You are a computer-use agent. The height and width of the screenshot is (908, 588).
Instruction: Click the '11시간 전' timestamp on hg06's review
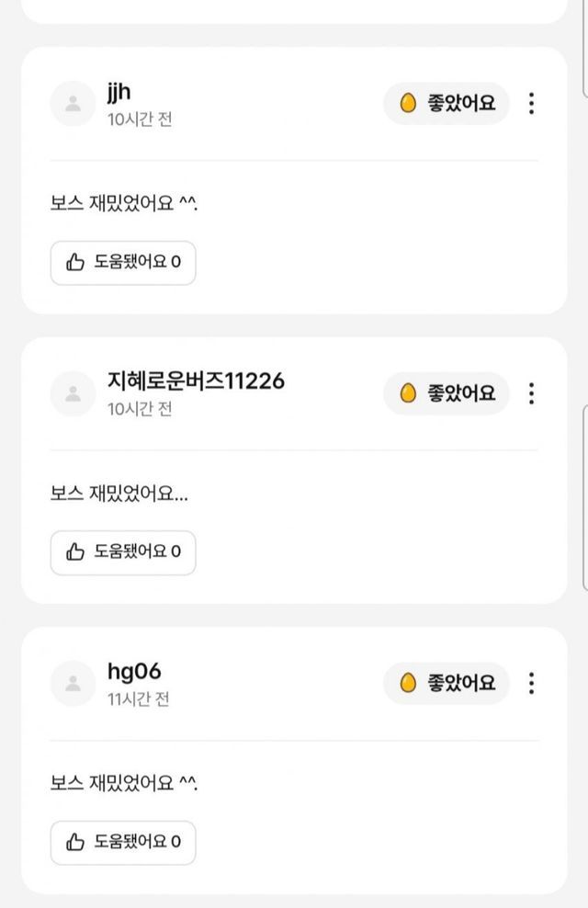pos(139,699)
